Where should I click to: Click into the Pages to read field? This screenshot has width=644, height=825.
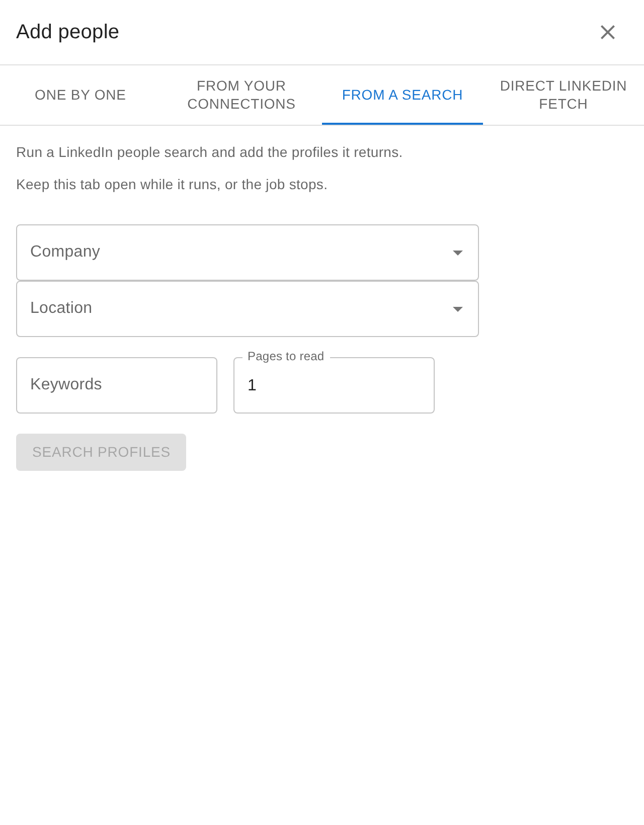click(334, 385)
